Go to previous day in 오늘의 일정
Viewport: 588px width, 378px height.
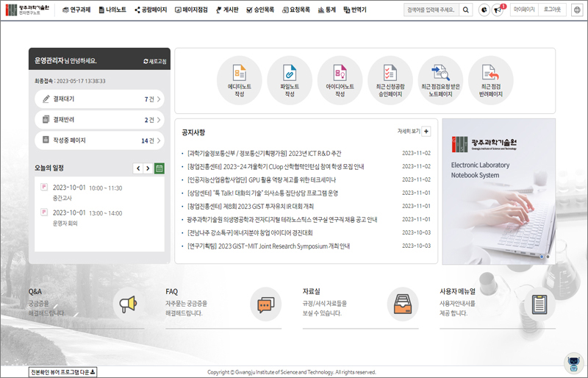click(x=138, y=168)
